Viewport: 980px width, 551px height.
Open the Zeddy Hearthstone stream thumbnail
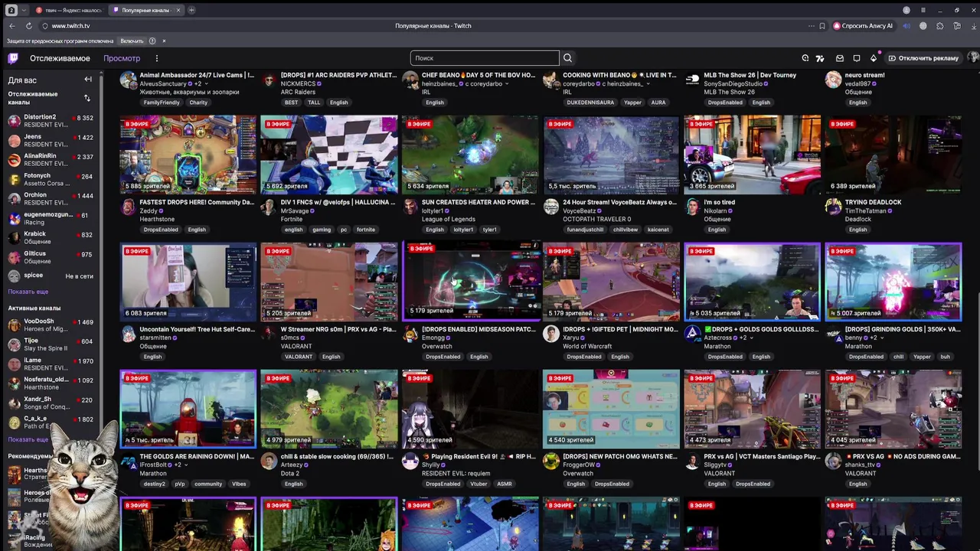click(x=188, y=155)
